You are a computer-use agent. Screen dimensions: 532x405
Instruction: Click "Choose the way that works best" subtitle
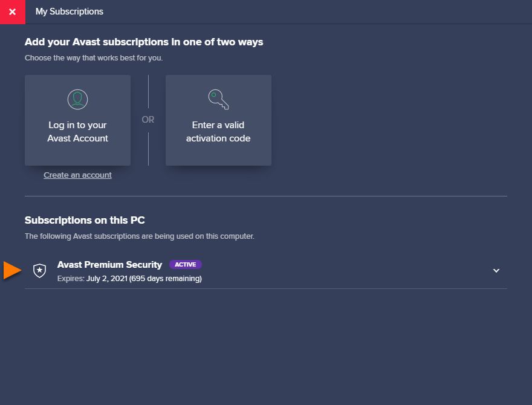pos(94,59)
